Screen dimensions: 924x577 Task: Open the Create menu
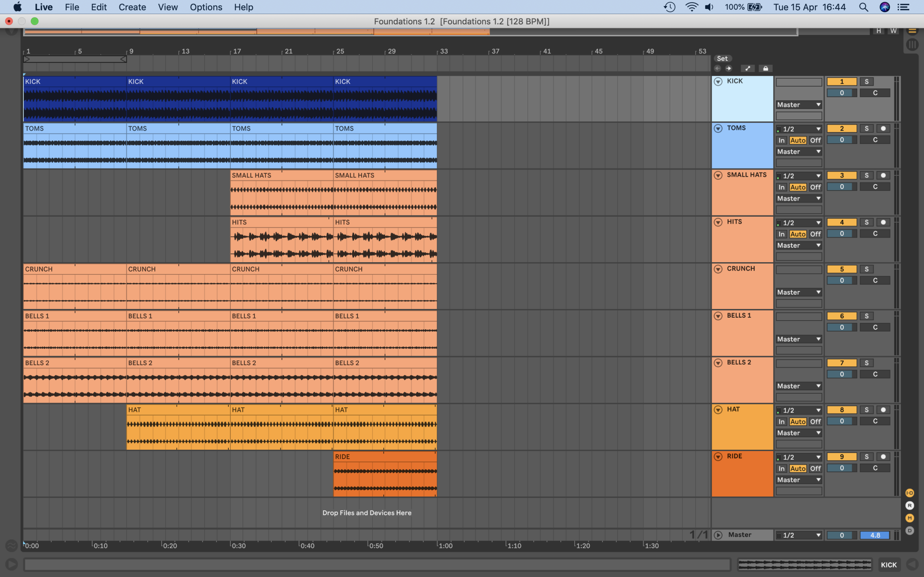132,7
